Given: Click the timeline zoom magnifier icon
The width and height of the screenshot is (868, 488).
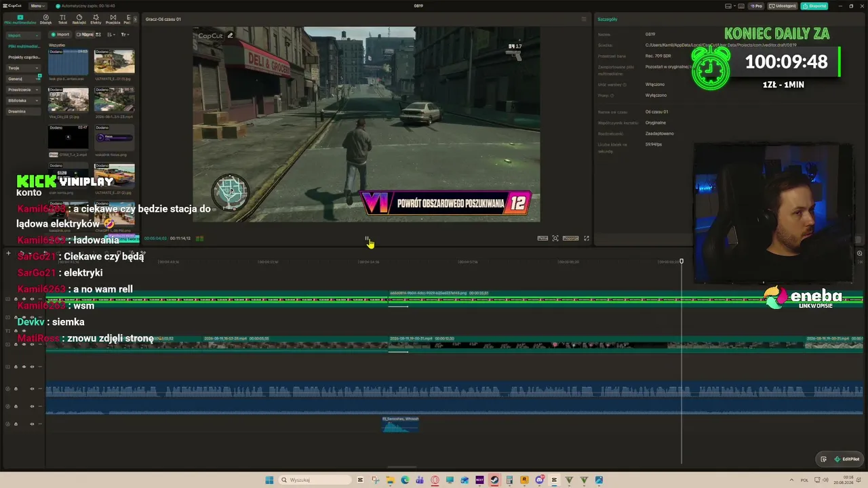Looking at the screenshot, I should [x=859, y=253].
